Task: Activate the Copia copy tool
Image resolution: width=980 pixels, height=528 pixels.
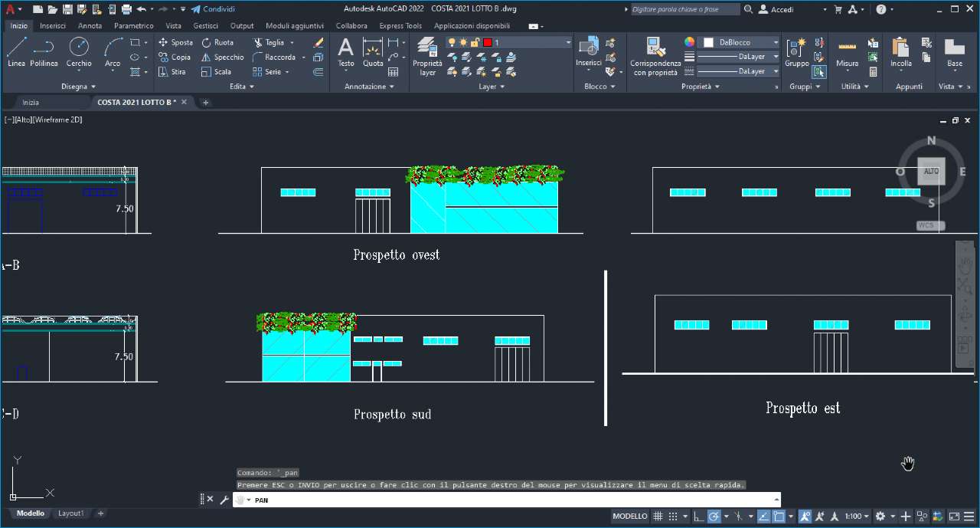Action: click(175, 57)
